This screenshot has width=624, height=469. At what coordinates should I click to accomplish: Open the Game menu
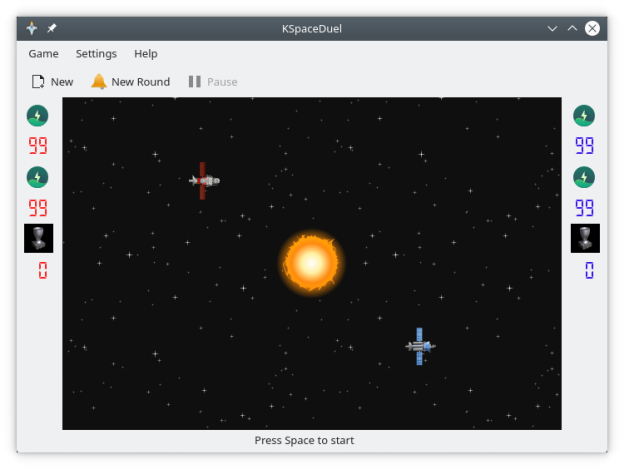pyautogui.click(x=43, y=54)
